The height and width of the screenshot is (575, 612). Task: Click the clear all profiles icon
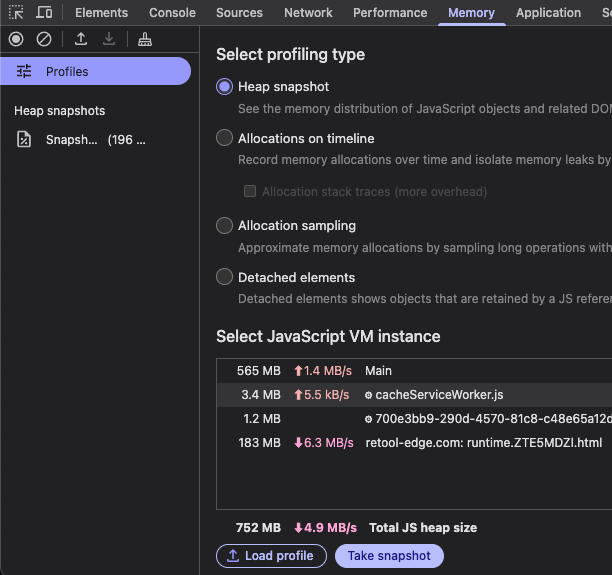pyautogui.click(x=44, y=39)
